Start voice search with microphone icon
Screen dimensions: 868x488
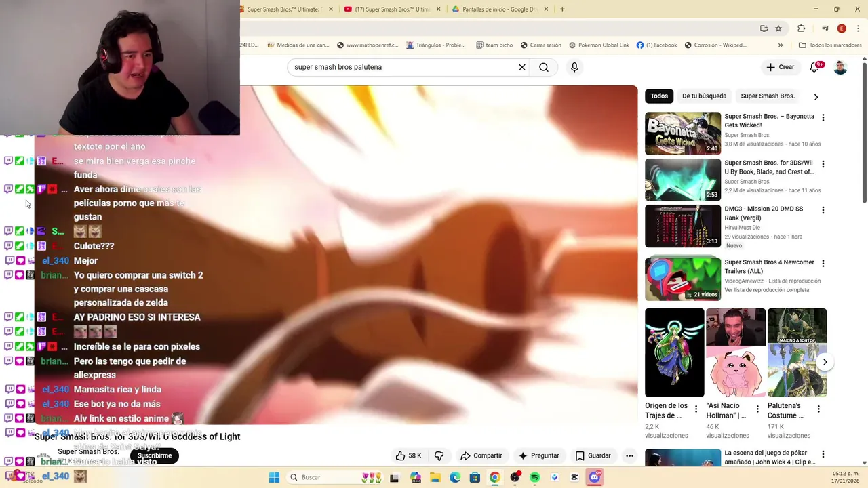pos(574,67)
